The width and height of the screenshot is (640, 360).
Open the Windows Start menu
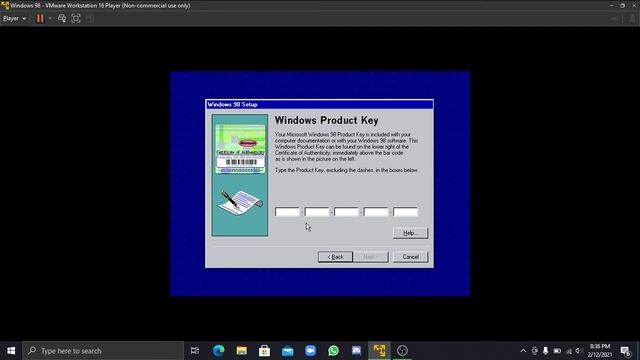(11, 351)
